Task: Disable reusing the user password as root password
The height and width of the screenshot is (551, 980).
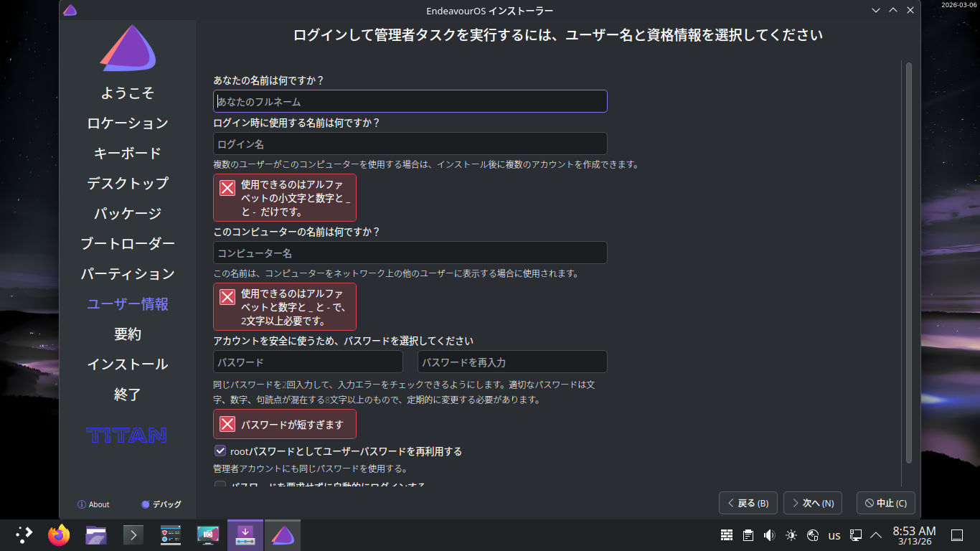Action: coord(220,451)
